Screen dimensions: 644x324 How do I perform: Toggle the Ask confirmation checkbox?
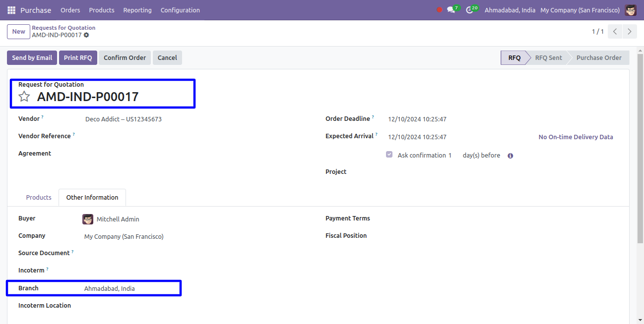[389, 155]
